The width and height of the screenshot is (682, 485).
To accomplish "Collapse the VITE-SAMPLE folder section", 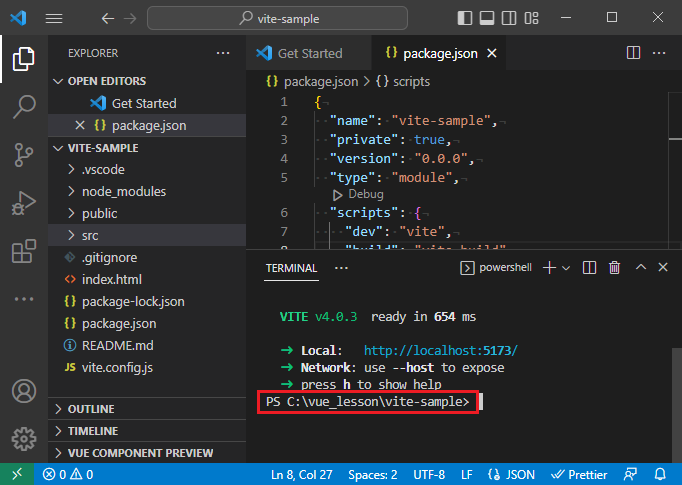I will coord(147,148).
